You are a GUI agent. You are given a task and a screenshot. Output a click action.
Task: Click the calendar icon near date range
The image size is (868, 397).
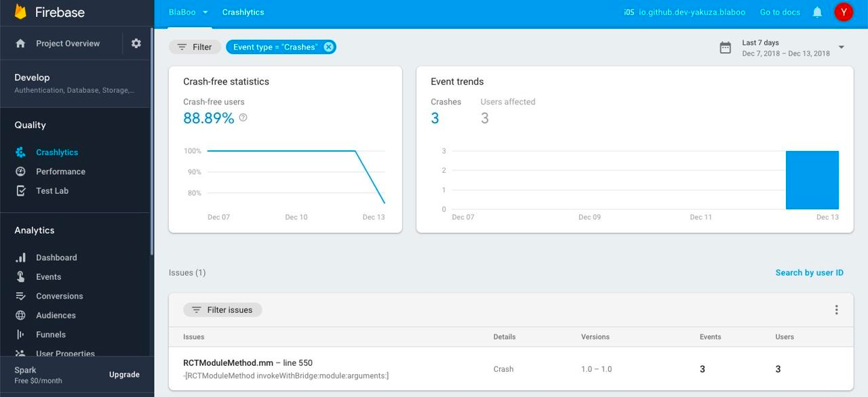click(x=725, y=47)
